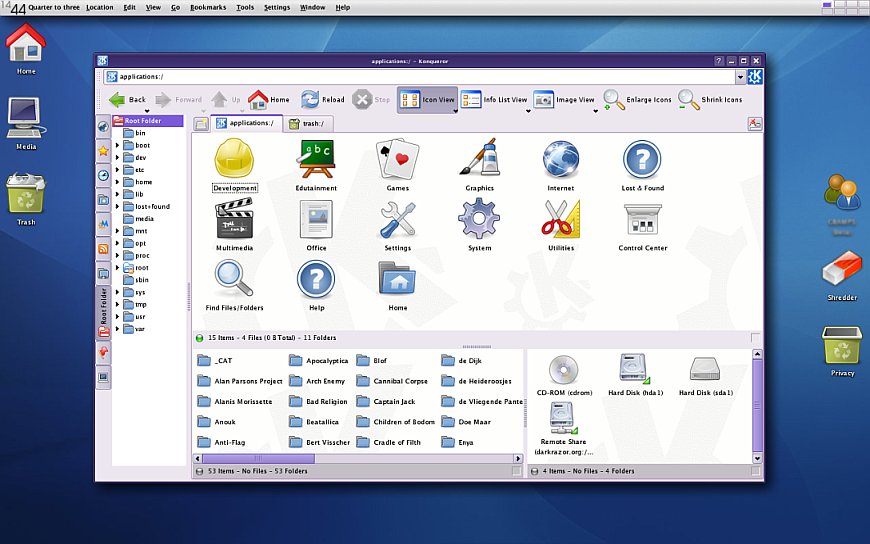This screenshot has width=870, height=544.
Task: Open the Home folder icon in applications view
Action: (x=398, y=279)
